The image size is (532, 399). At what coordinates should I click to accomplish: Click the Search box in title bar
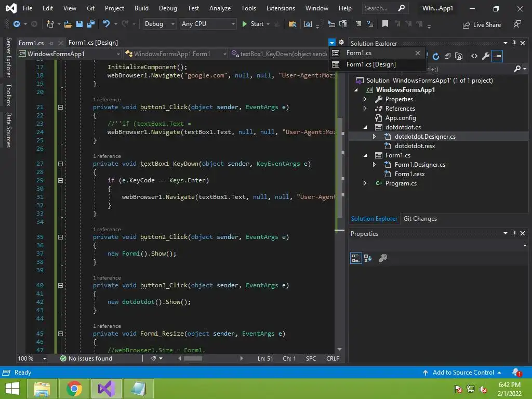pos(384,8)
